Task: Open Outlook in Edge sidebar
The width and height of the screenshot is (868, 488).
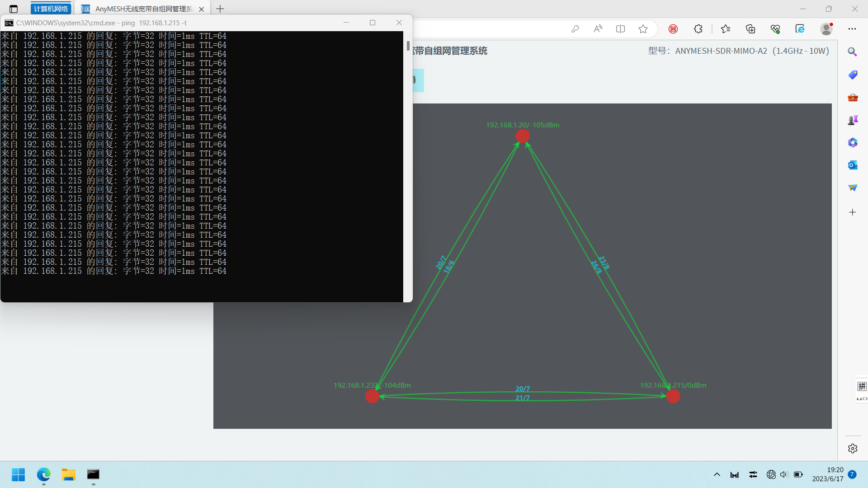Action: [853, 165]
